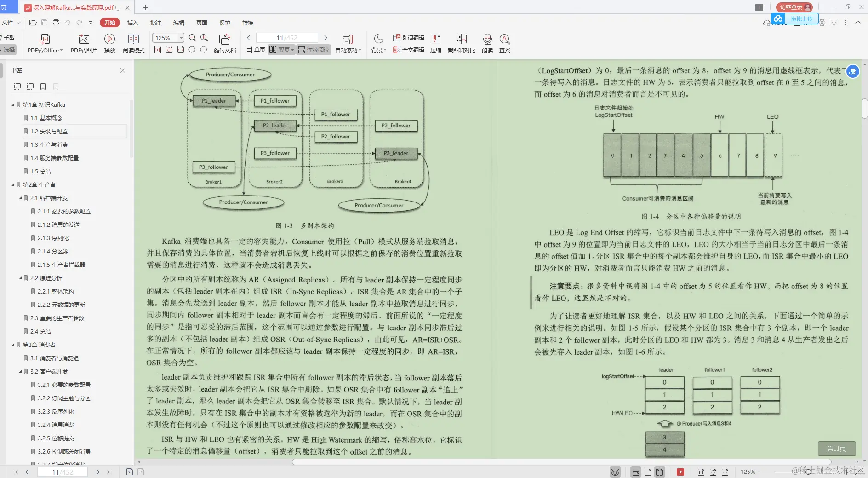Switch to the 插入 ribbon tab

(x=132, y=23)
